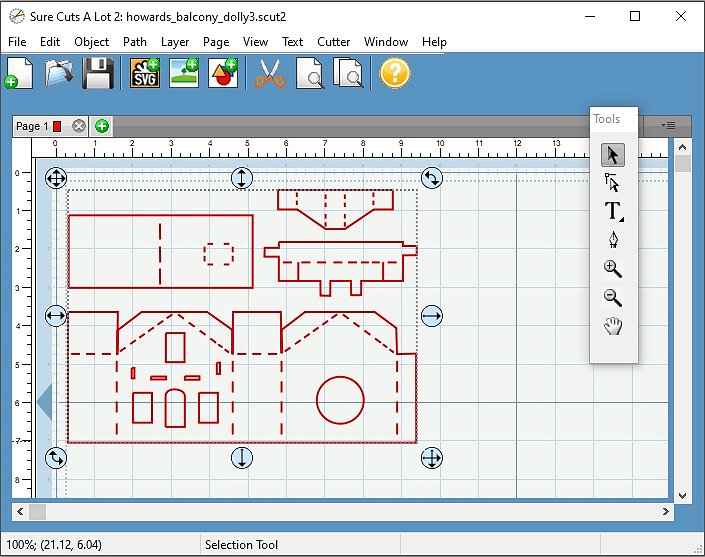The width and height of the screenshot is (705, 557).
Task: Open the yellow Help question mark icon
Action: point(395,74)
